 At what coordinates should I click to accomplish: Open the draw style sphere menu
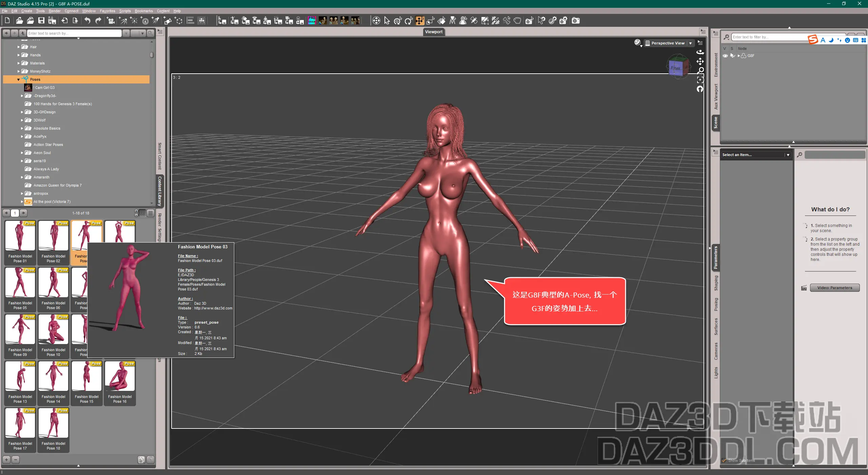(638, 43)
